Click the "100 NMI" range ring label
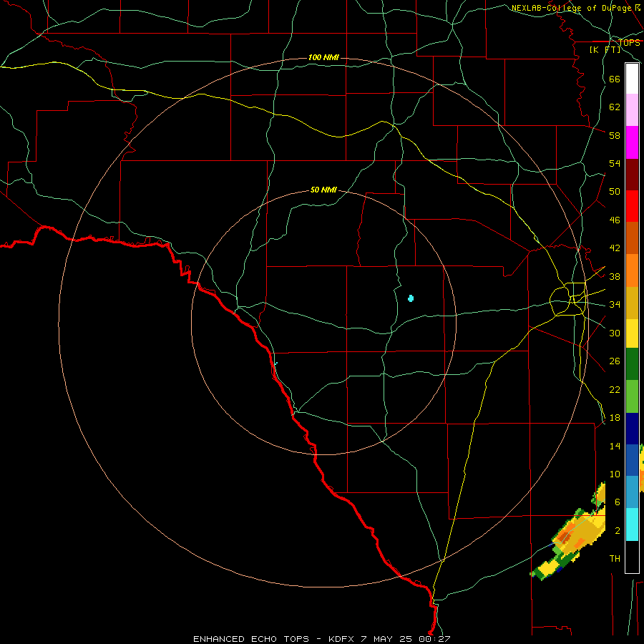644x644 pixels. click(x=323, y=57)
